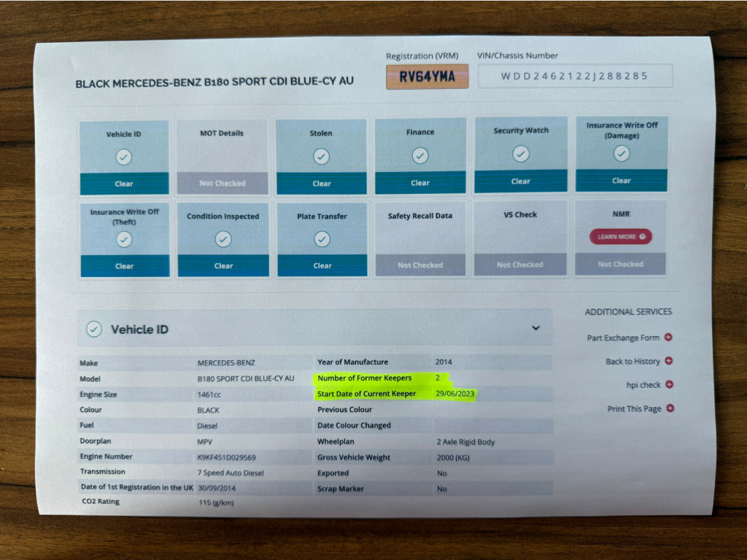Go Back to History link
The image size is (747, 560).
tap(632, 362)
